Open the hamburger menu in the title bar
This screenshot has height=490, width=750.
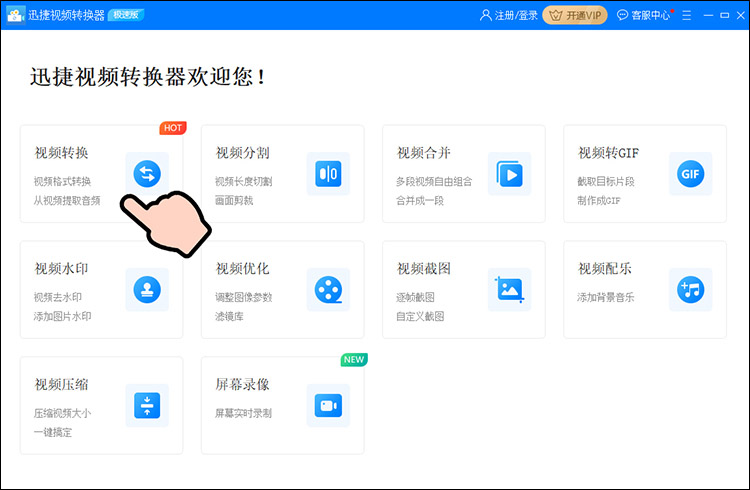point(686,15)
